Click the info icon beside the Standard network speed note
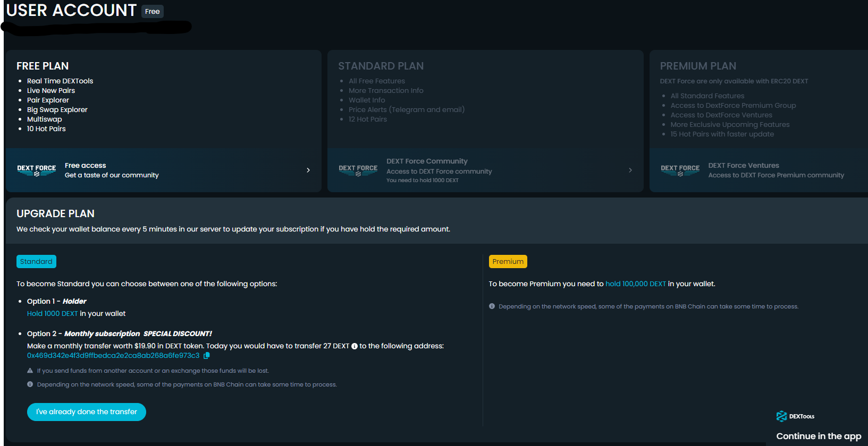The width and height of the screenshot is (868, 446). pos(30,384)
